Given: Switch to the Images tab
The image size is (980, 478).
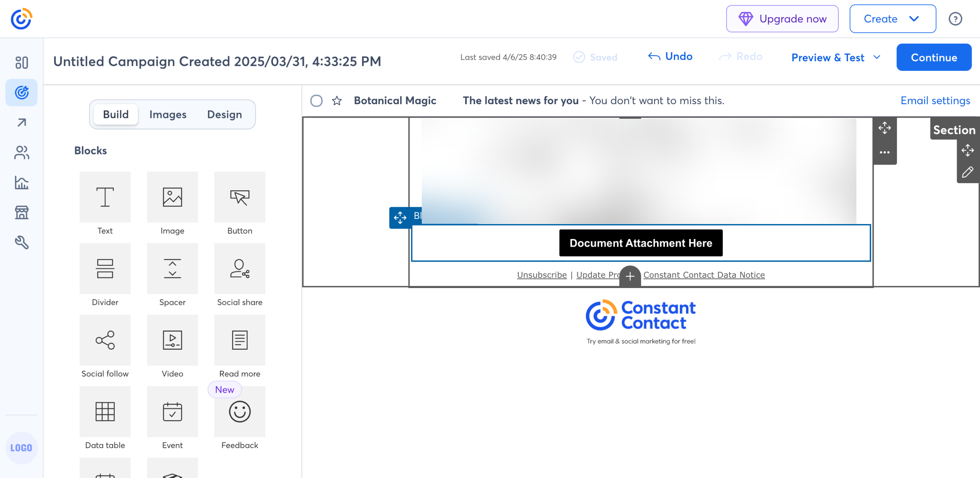Looking at the screenshot, I should coord(168,115).
